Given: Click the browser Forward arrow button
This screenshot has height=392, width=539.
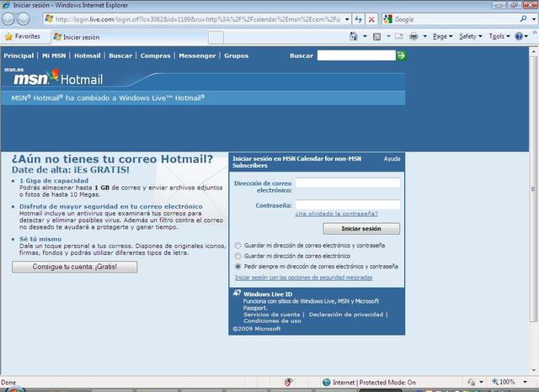Looking at the screenshot, I should [24, 19].
